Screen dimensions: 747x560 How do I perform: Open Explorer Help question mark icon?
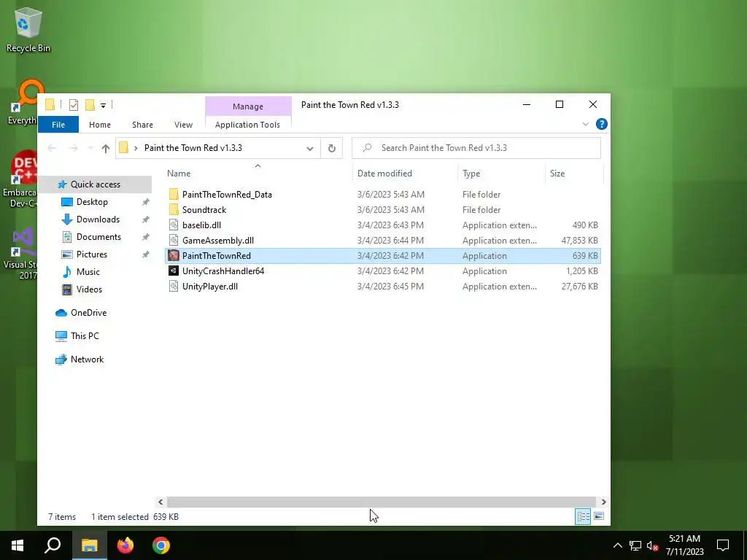click(x=602, y=124)
